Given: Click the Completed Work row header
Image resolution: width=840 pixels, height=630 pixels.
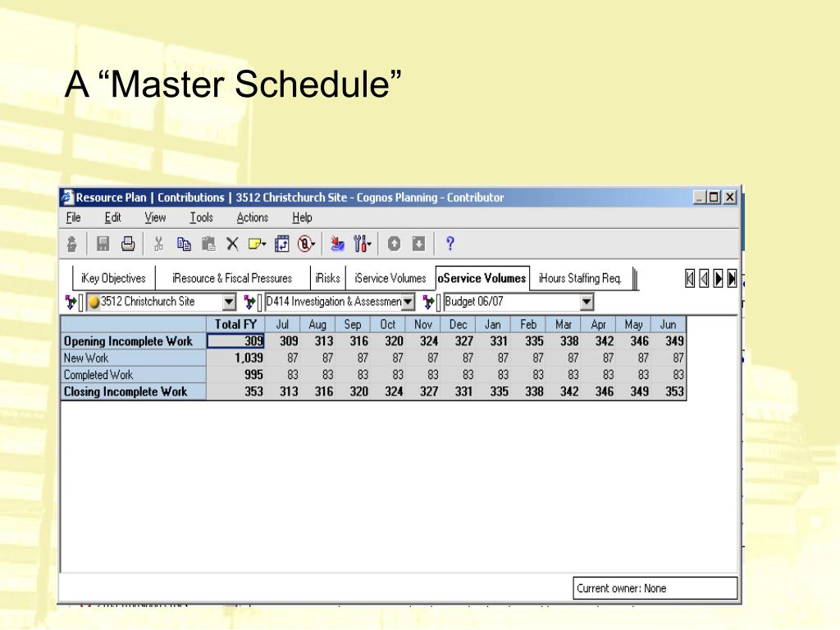Looking at the screenshot, I should (x=134, y=374).
